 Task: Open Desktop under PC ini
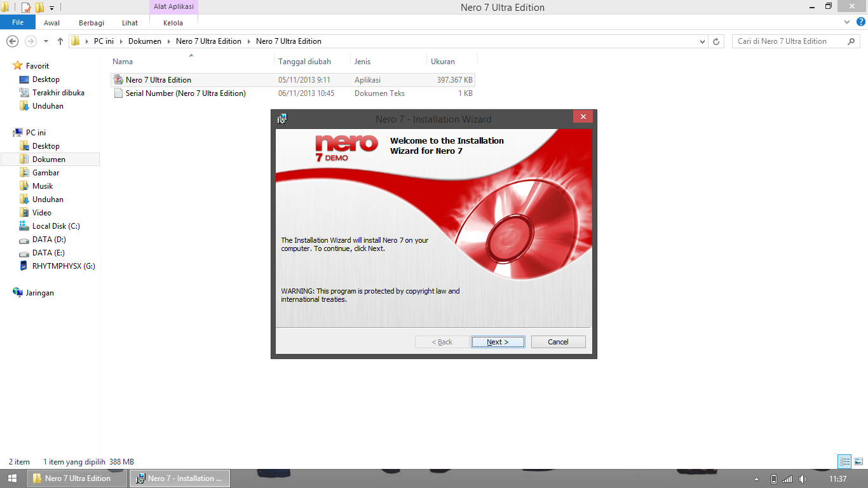tap(46, 146)
